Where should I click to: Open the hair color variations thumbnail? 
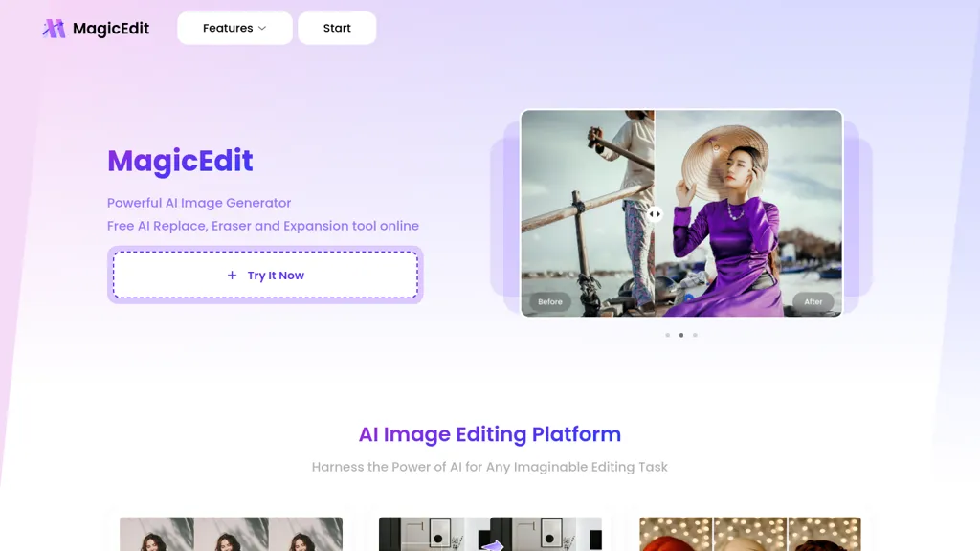(750, 534)
